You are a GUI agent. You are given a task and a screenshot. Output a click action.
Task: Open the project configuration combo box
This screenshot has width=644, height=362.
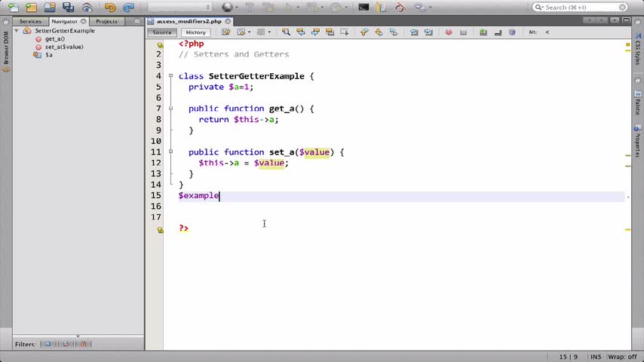pos(179,7)
